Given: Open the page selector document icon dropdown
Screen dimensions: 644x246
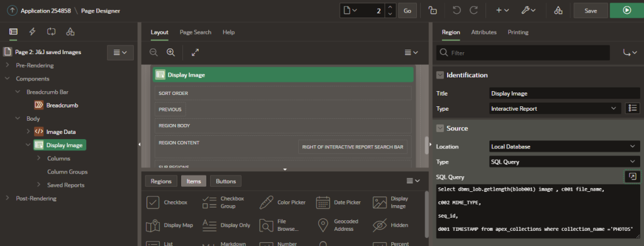Looking at the screenshot, I should point(350,11).
